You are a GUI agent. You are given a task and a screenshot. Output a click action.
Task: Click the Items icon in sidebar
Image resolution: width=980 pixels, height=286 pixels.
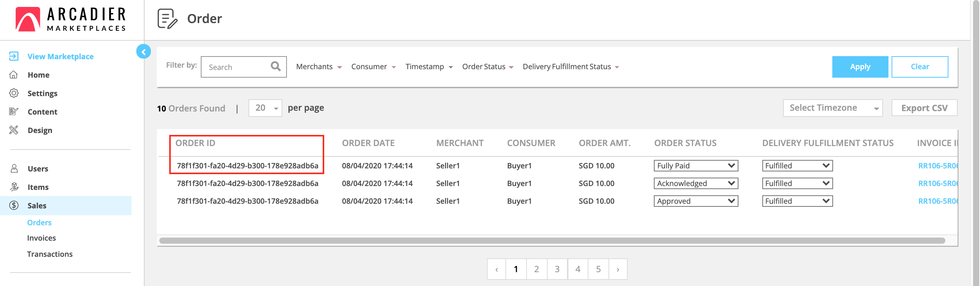pos(14,187)
